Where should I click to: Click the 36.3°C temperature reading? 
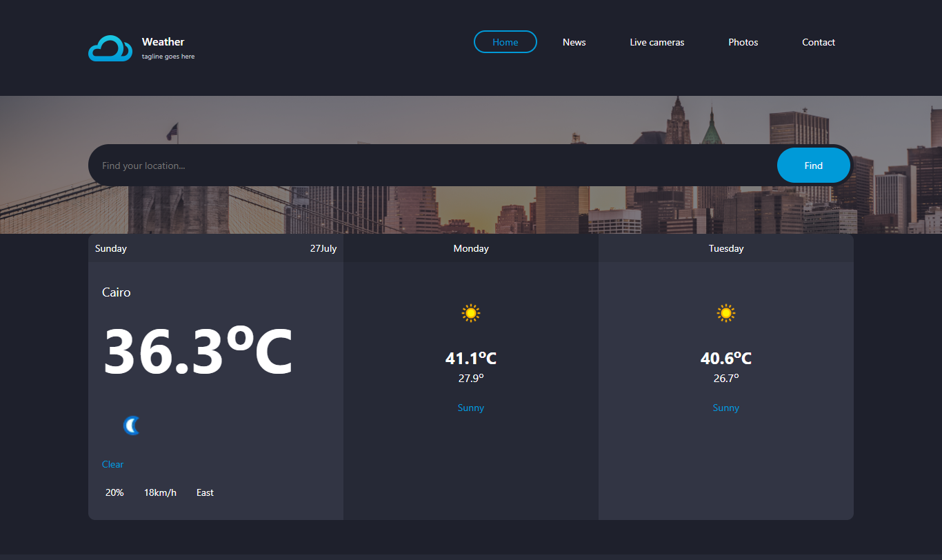click(197, 352)
